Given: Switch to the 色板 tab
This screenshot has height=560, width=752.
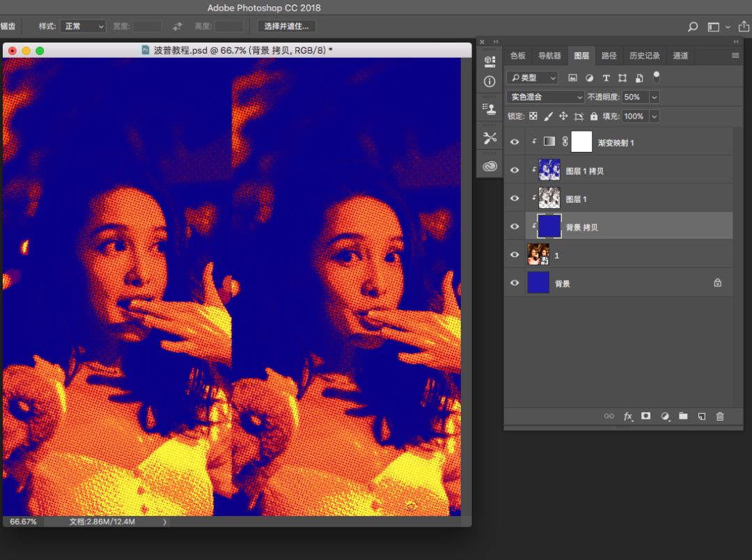Looking at the screenshot, I should (517, 56).
